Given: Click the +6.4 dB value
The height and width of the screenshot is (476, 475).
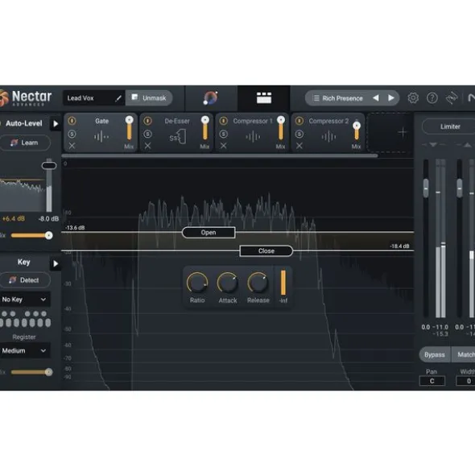Looking at the screenshot, I should pos(14,218).
